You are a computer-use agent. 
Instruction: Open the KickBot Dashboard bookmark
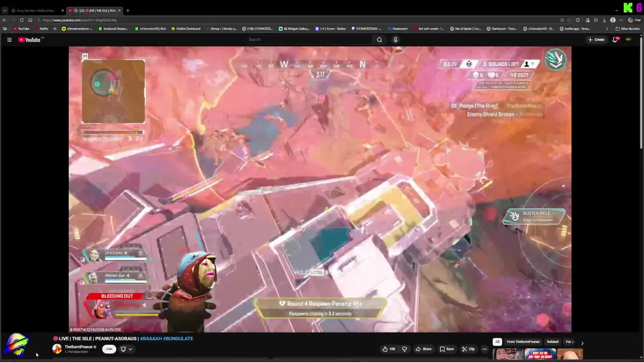(x=186, y=29)
